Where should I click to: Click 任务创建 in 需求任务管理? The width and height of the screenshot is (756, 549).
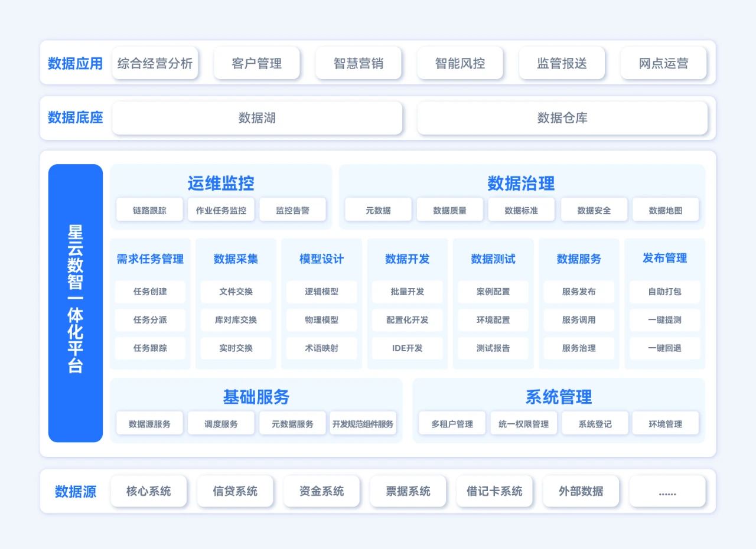[x=150, y=292]
